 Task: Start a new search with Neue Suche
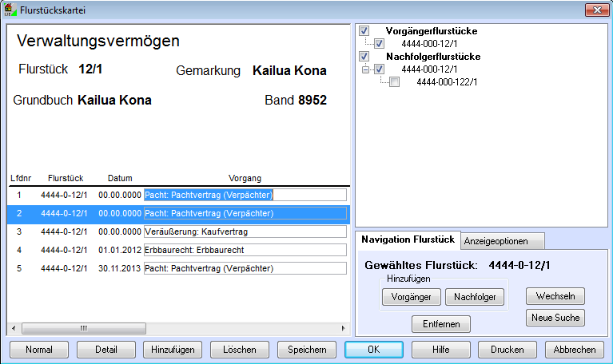click(x=555, y=318)
